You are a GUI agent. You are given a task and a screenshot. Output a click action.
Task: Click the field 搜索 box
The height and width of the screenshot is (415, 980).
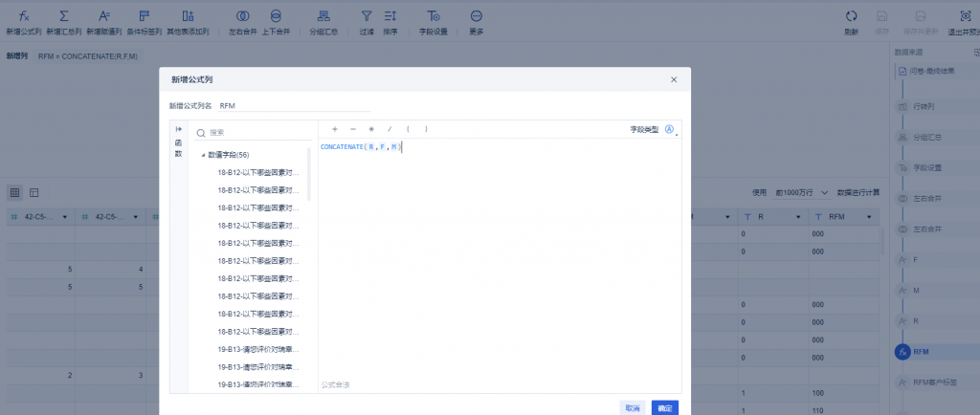click(253, 132)
